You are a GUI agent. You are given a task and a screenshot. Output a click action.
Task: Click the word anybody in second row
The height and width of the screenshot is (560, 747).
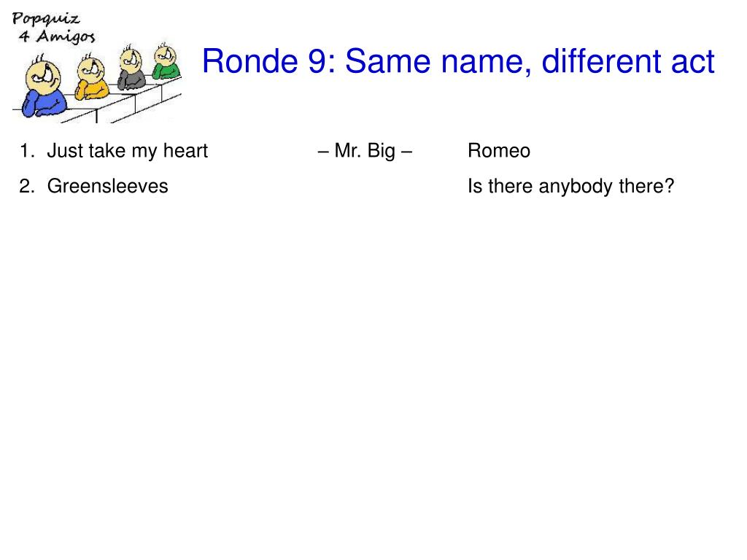[576, 186]
